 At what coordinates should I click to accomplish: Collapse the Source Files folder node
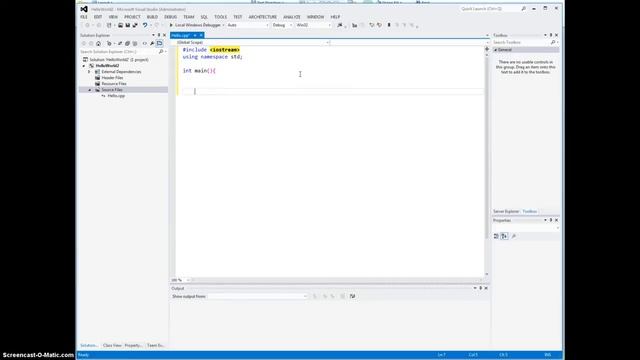pyautogui.click(x=90, y=90)
